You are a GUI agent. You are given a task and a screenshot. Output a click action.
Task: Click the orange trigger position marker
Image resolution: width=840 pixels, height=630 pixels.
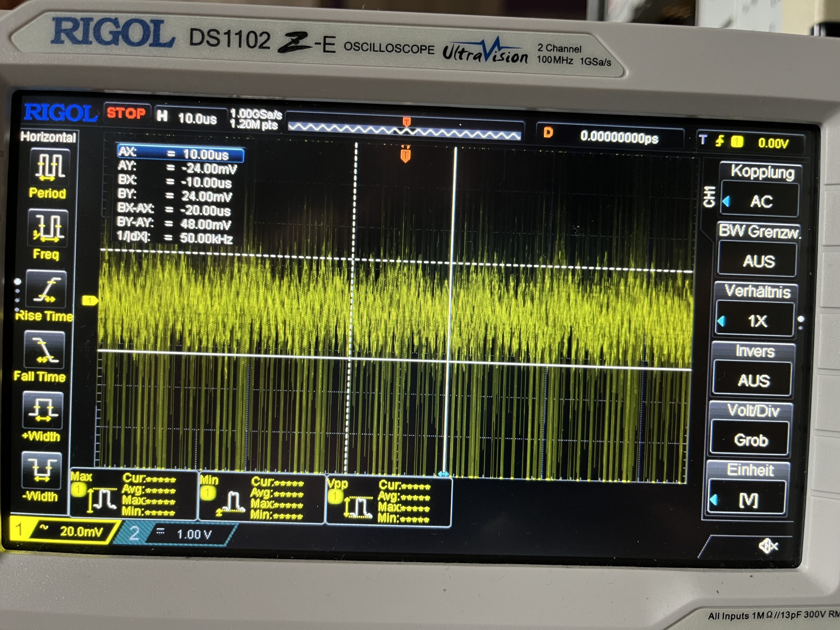[405, 155]
